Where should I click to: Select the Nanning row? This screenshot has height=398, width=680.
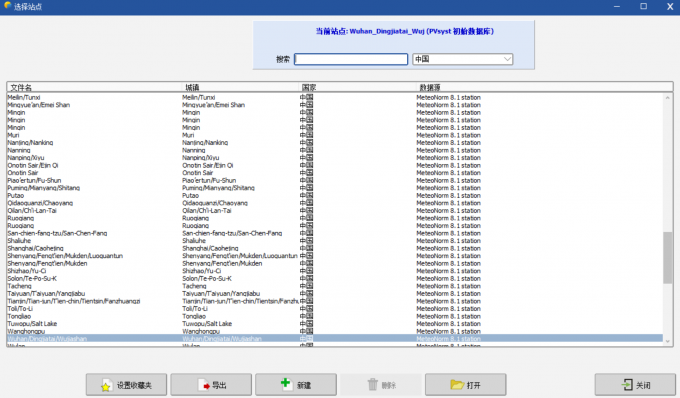pyautogui.click(x=335, y=150)
